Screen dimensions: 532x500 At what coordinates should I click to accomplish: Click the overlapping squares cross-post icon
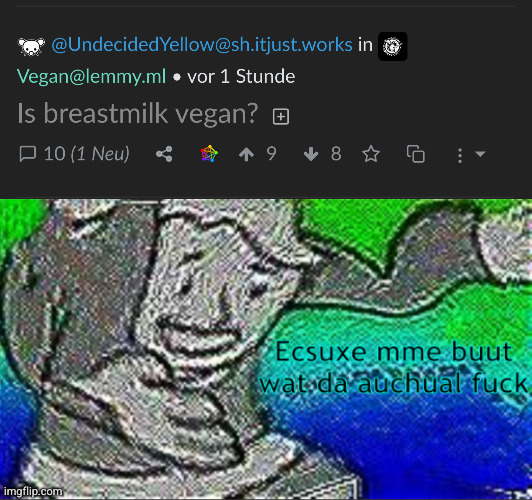click(x=416, y=154)
